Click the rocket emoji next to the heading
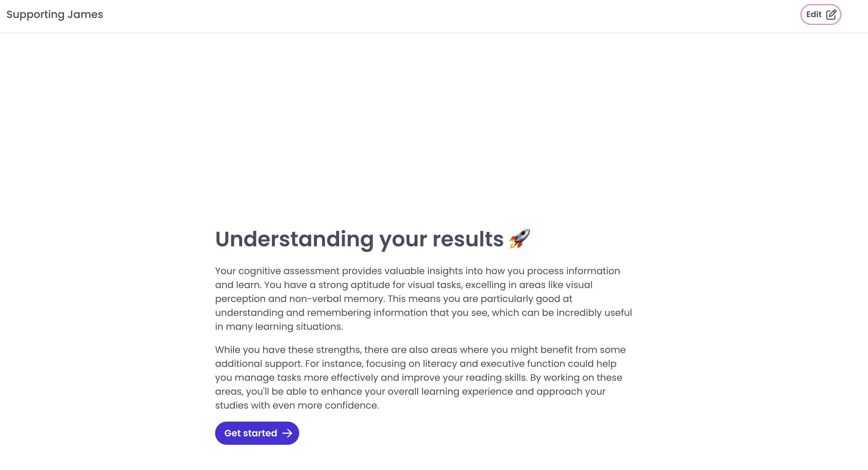This screenshot has height=470, width=868. tap(519, 239)
